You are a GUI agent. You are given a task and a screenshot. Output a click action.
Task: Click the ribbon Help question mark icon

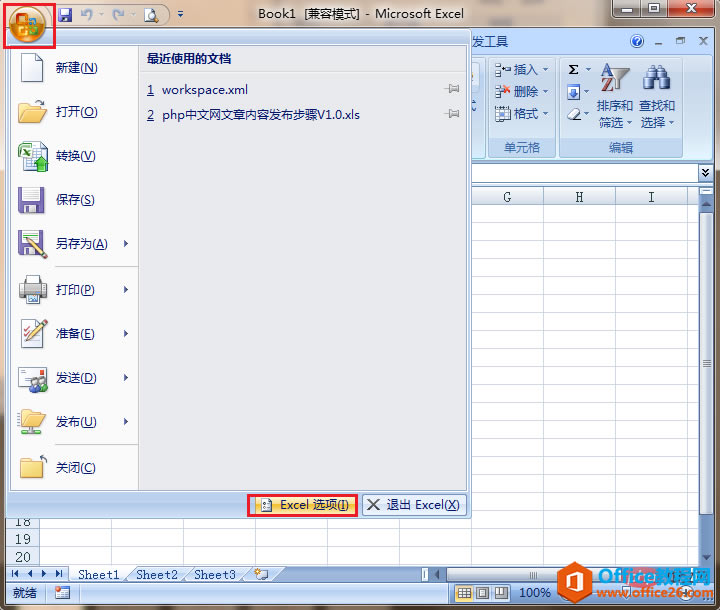(636, 42)
